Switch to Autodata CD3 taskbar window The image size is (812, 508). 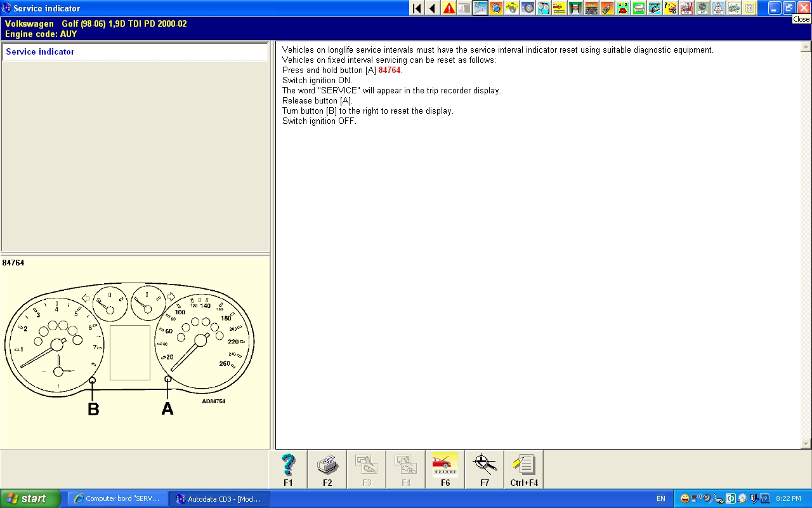219,498
